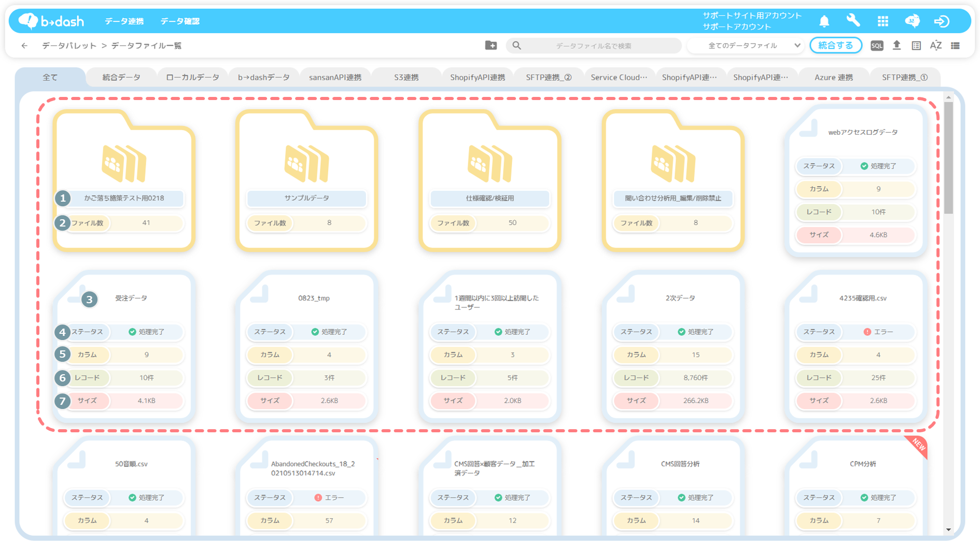Open the データ確認 menu
The height and width of the screenshot is (551, 980).
179,21
